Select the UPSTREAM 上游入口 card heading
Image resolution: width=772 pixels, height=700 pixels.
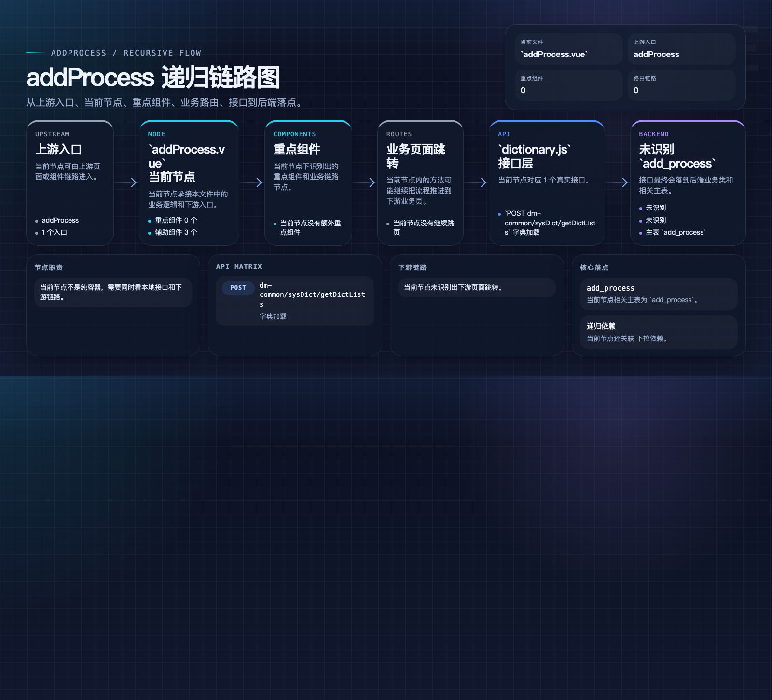(58, 149)
